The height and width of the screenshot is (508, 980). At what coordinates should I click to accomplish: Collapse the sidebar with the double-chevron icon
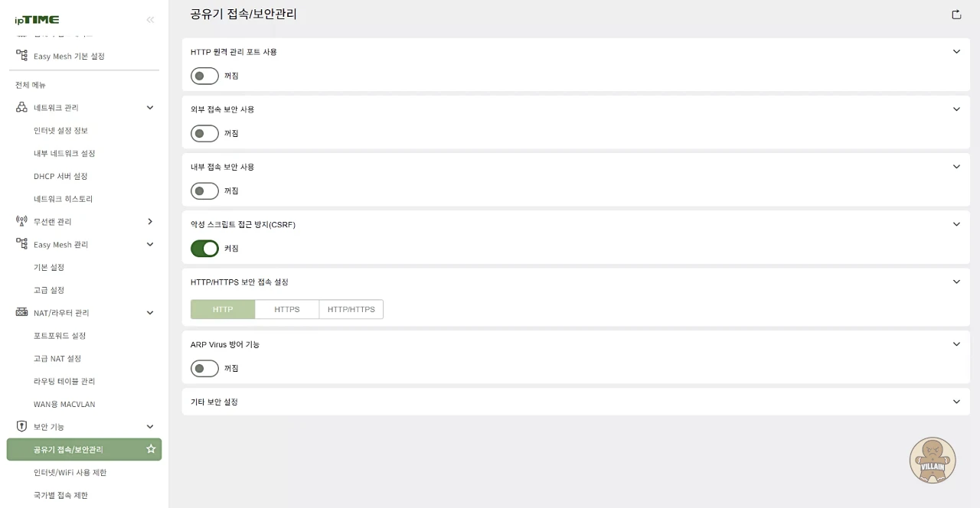(150, 20)
